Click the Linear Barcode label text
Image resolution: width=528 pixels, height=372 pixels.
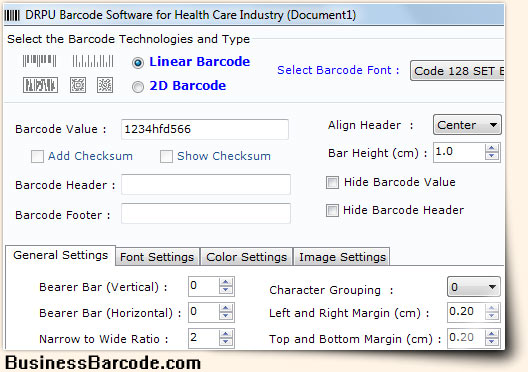pyautogui.click(x=200, y=62)
